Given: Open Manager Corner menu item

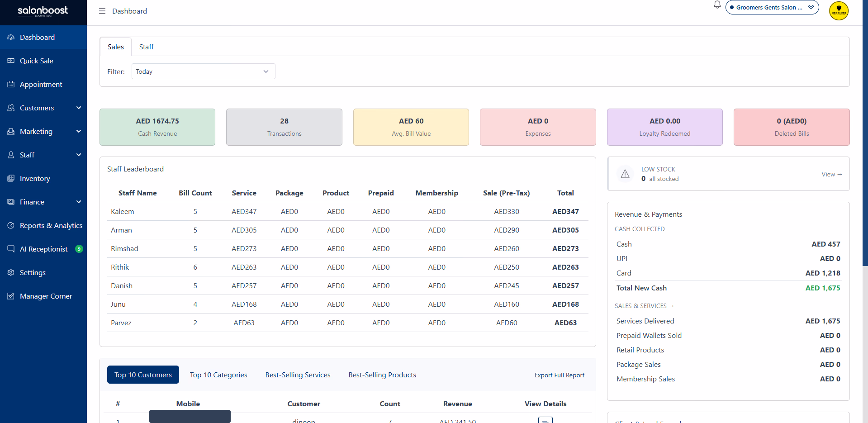Looking at the screenshot, I should pyautogui.click(x=43, y=296).
